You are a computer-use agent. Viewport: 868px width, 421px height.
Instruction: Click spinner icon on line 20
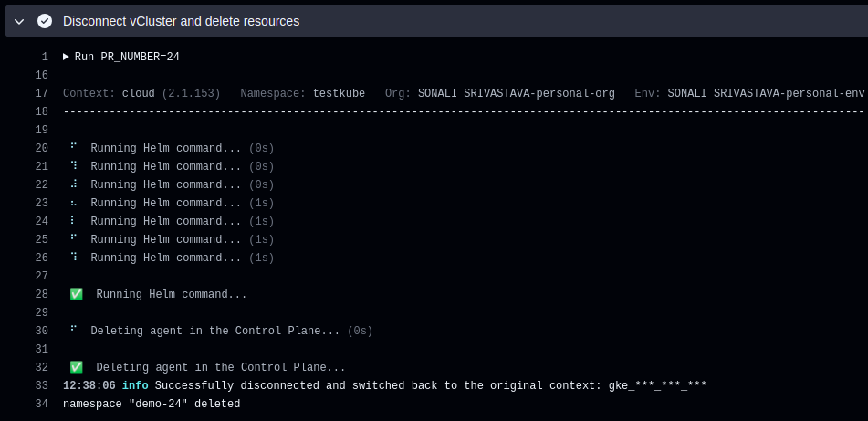(73, 147)
